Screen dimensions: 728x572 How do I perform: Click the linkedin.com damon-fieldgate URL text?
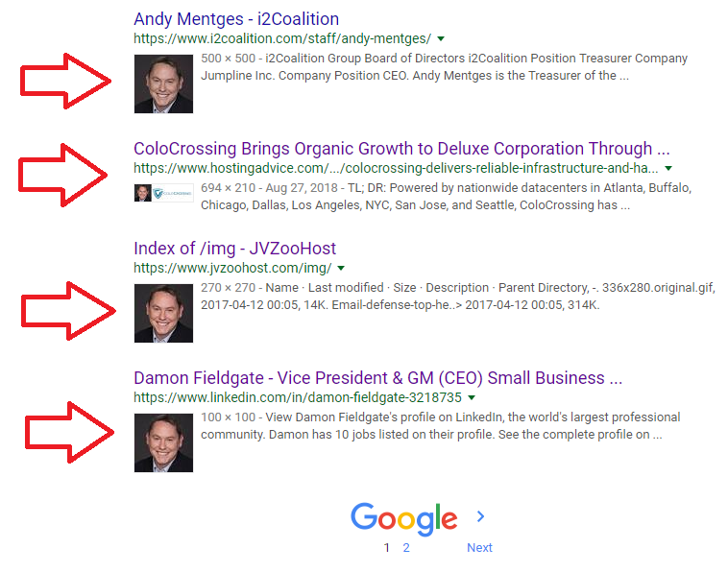(298, 397)
